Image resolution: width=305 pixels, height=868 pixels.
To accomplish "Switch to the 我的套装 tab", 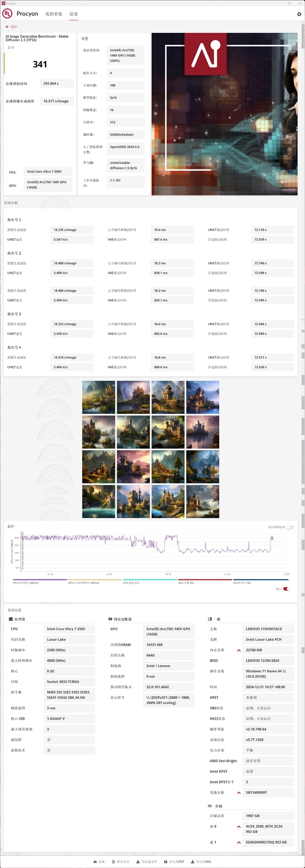I will coord(54,14).
